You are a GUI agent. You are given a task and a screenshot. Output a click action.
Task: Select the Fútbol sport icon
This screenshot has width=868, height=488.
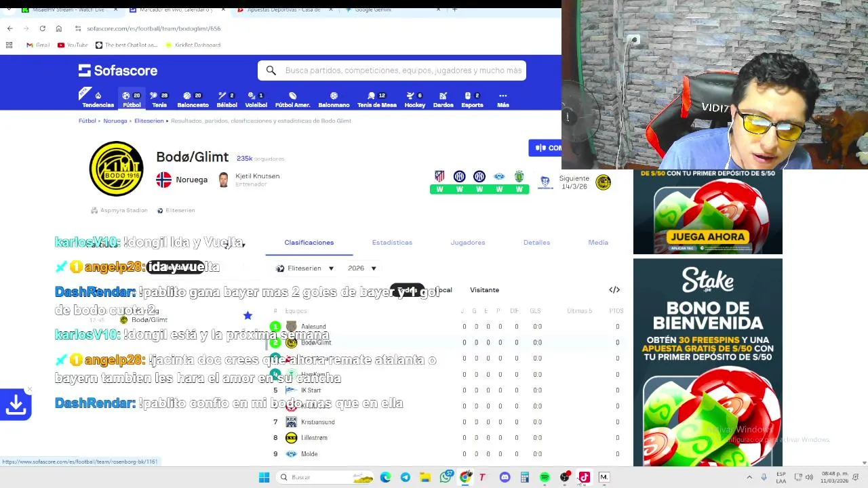click(x=132, y=100)
